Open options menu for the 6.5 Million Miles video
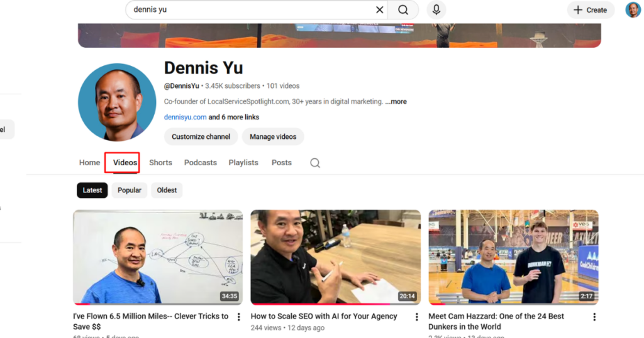Image resolution: width=644 pixels, height=338 pixels. 238,317
